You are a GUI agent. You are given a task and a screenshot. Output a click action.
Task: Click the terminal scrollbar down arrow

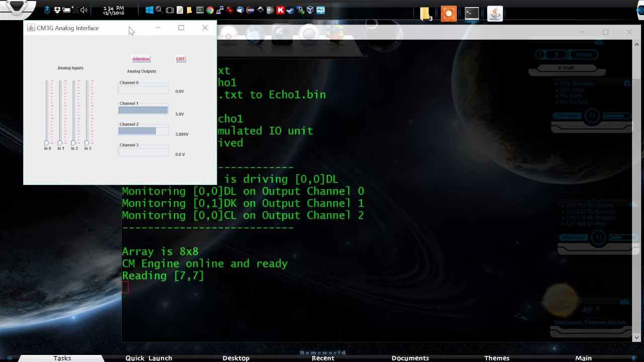click(636, 338)
